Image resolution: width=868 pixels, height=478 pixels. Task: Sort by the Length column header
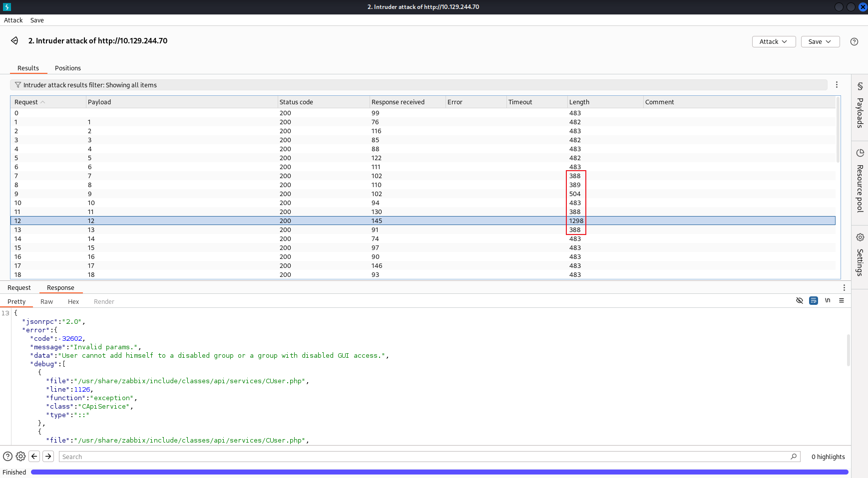pos(605,102)
